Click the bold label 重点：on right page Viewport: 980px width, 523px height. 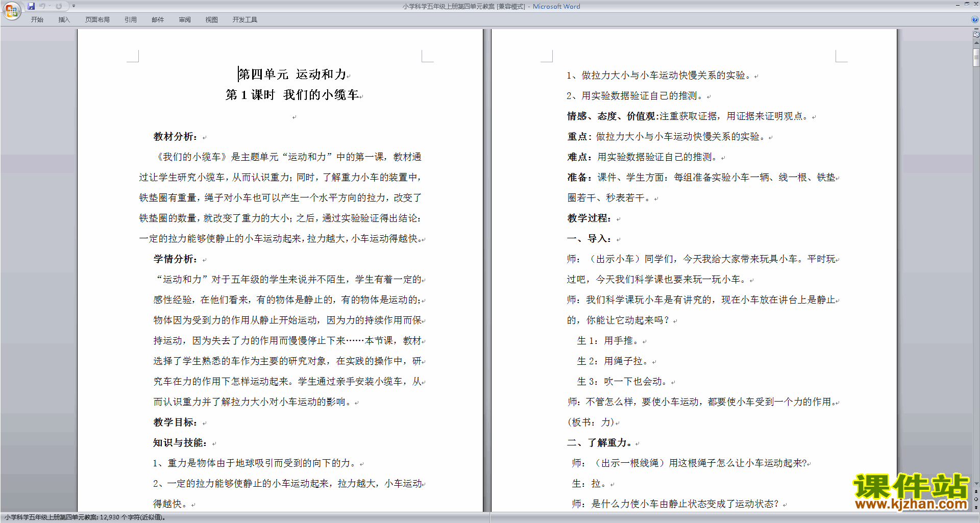580,137
